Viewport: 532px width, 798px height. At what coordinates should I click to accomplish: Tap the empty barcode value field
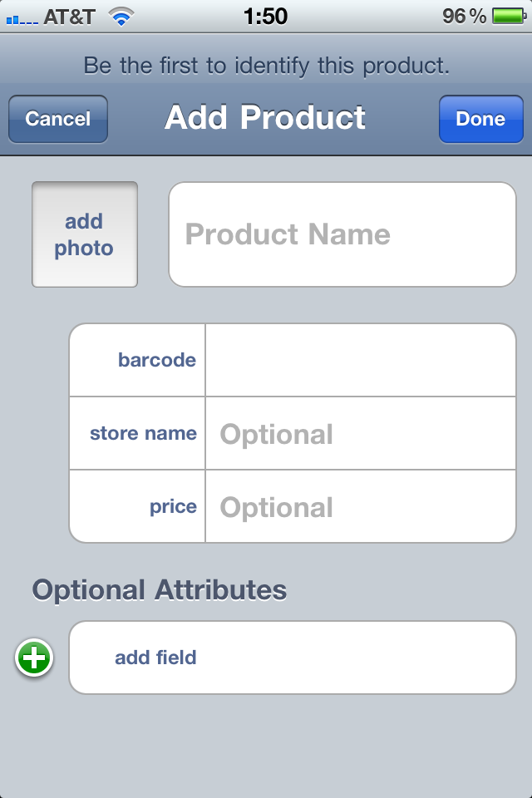click(x=360, y=360)
